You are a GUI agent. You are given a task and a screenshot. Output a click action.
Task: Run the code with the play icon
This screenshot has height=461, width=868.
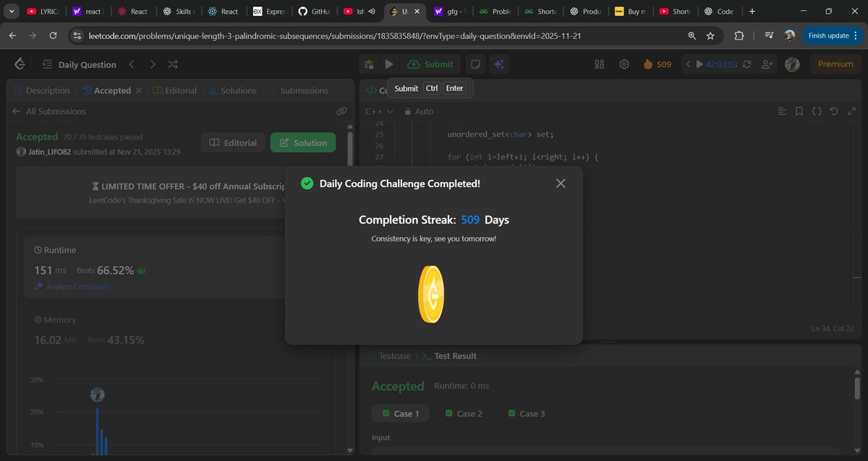(x=388, y=64)
